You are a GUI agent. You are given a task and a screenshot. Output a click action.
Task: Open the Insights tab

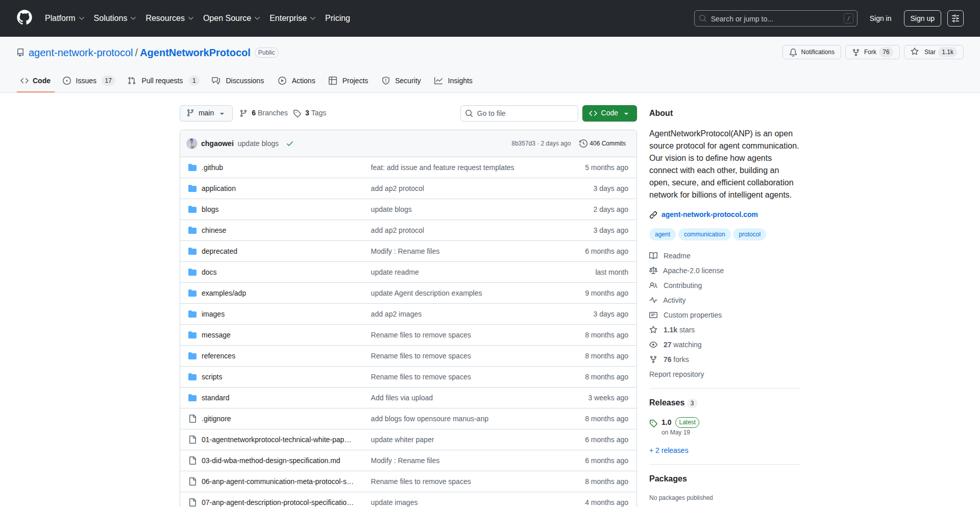(453, 81)
